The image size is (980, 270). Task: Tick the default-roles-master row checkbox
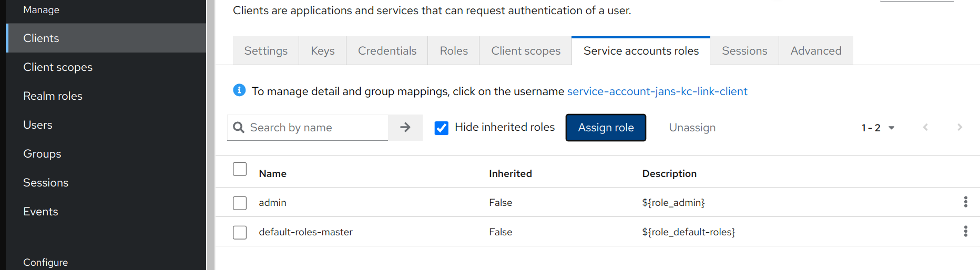click(x=240, y=232)
